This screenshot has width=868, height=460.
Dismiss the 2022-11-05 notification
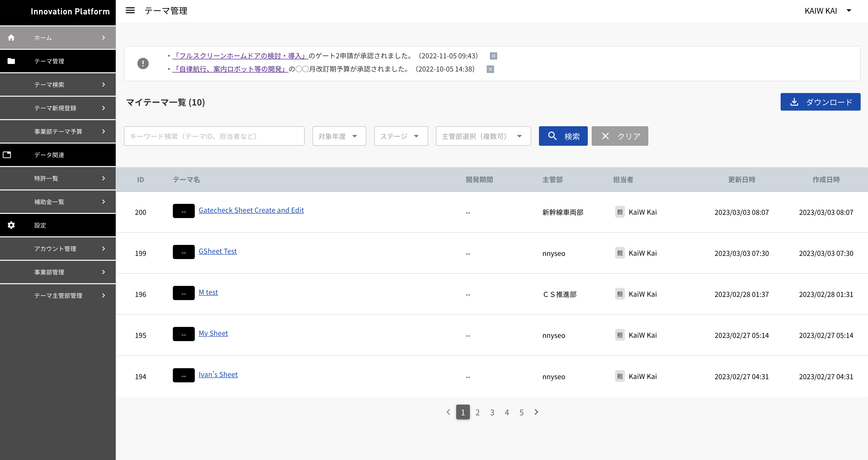coord(493,56)
